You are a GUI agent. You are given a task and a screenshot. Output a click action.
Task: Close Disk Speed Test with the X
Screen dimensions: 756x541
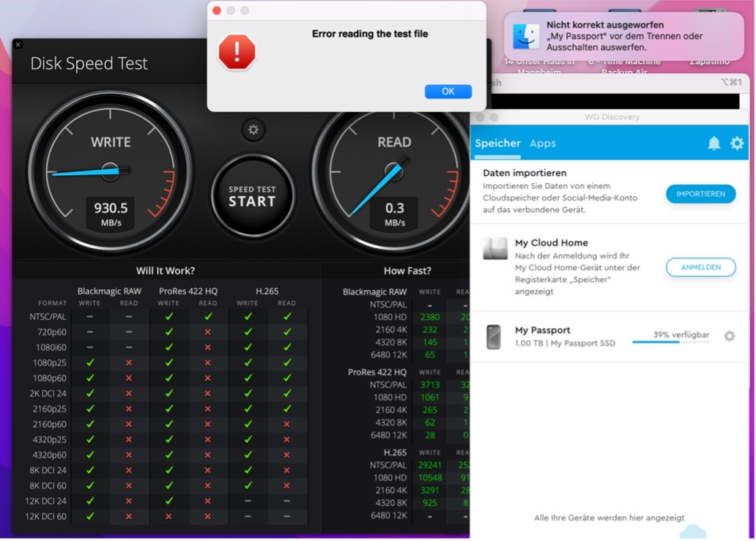tap(18, 45)
